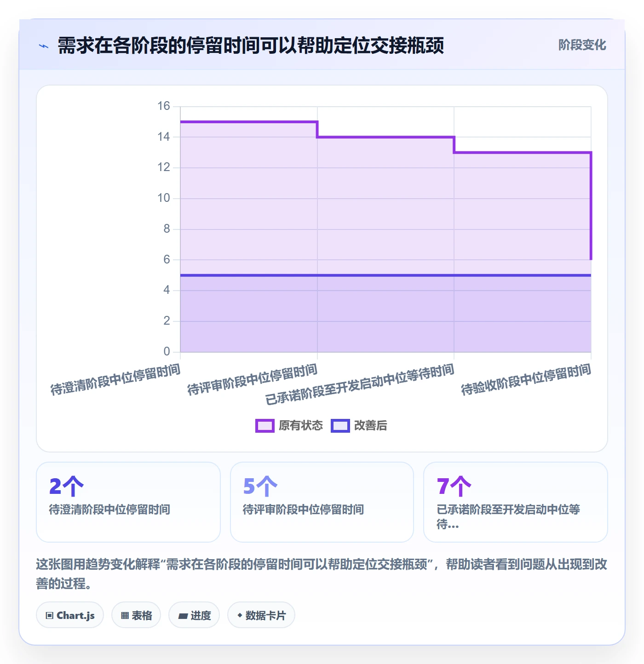The height and width of the screenshot is (664, 644).
Task: Click the chart title 需求在各阶段的停留时间可以帮助定位交接瓶颈
Action: (x=251, y=46)
